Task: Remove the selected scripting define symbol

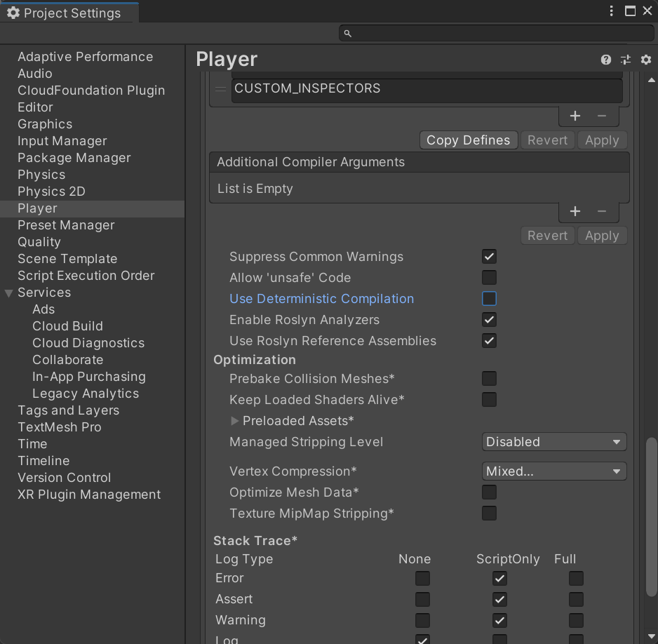Action: tap(601, 116)
